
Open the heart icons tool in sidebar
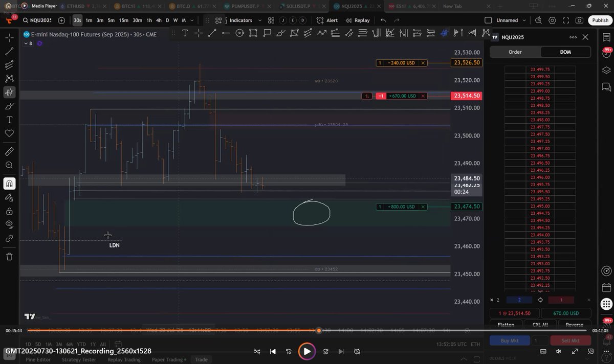(x=9, y=133)
